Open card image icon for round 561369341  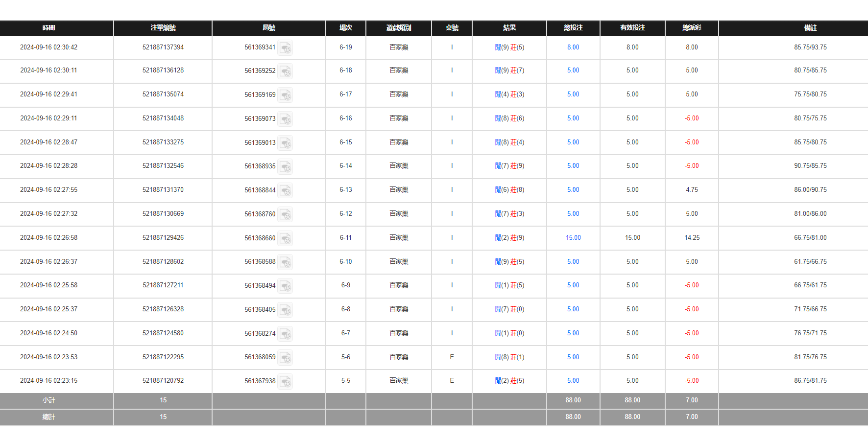[x=285, y=48]
